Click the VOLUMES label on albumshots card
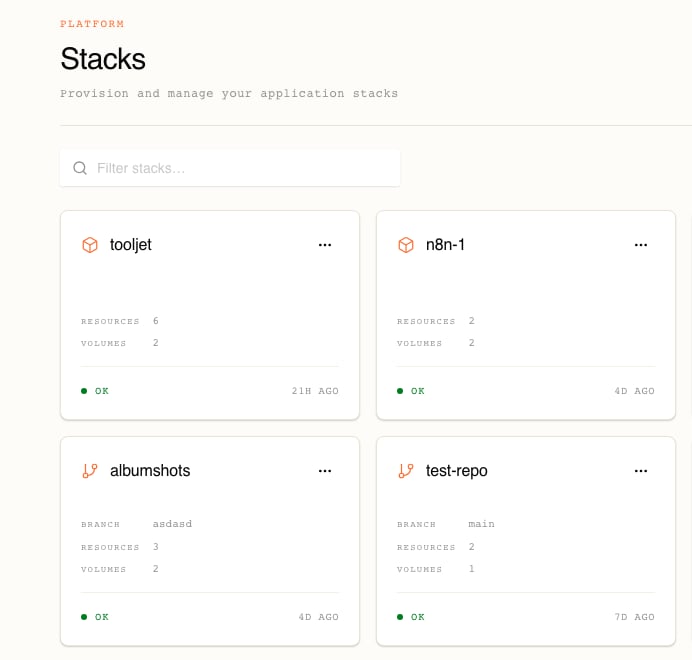 coord(104,569)
